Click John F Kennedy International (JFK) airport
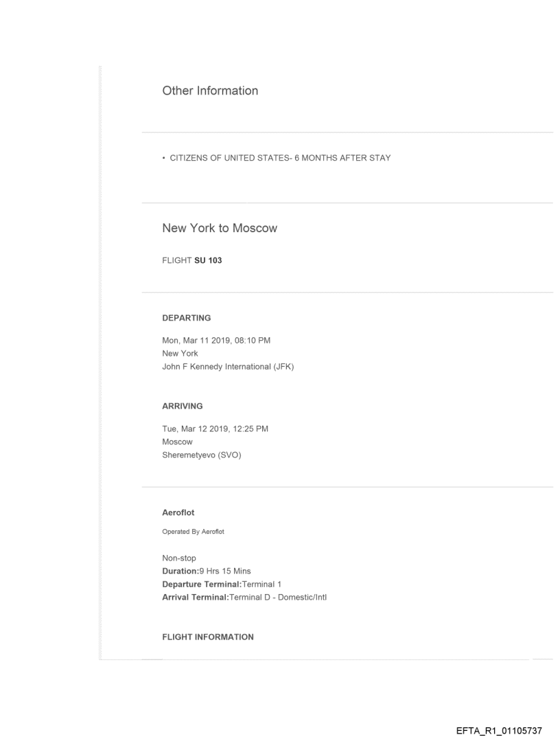The height and width of the screenshot is (737, 560). point(228,365)
